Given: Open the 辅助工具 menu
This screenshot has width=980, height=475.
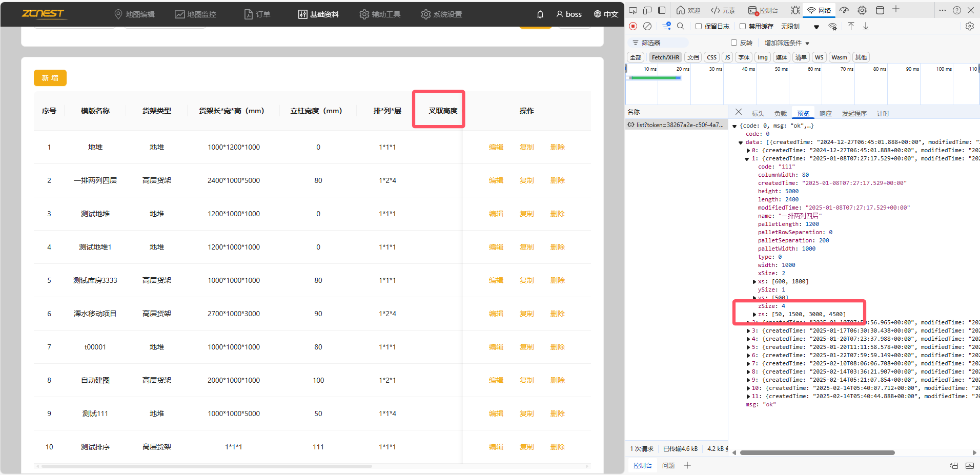Looking at the screenshot, I should click(380, 14).
